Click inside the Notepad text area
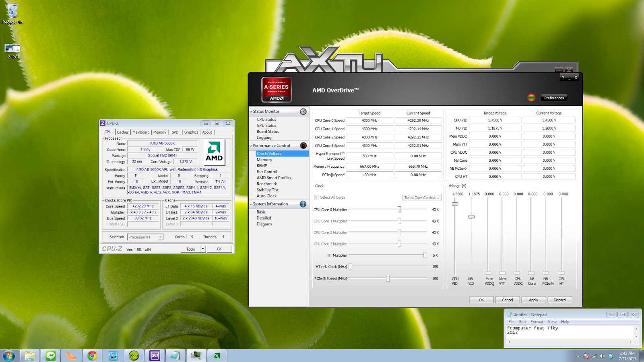The width and height of the screenshot is (644, 362). tap(570, 332)
